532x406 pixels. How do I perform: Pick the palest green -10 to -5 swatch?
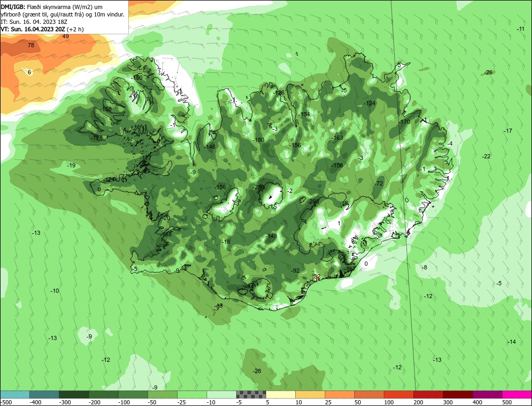221,394
